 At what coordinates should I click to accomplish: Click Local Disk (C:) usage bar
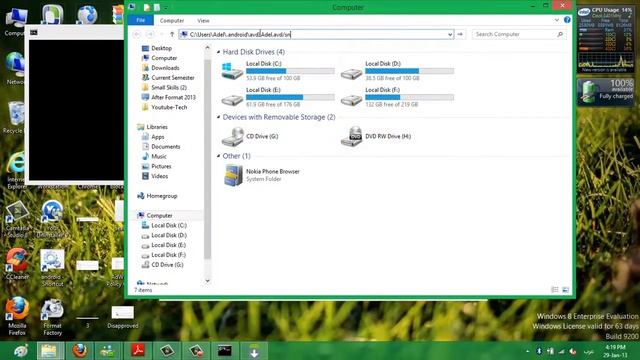[x=290, y=71]
